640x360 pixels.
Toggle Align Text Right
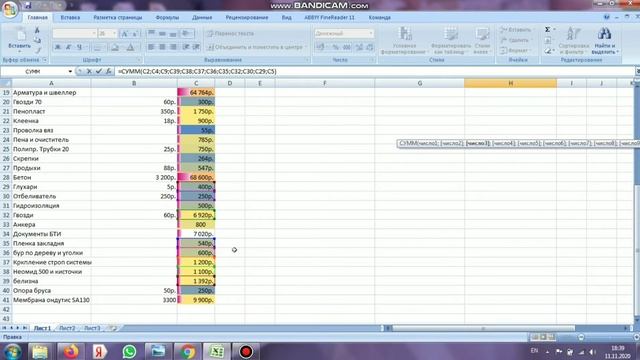173,47
